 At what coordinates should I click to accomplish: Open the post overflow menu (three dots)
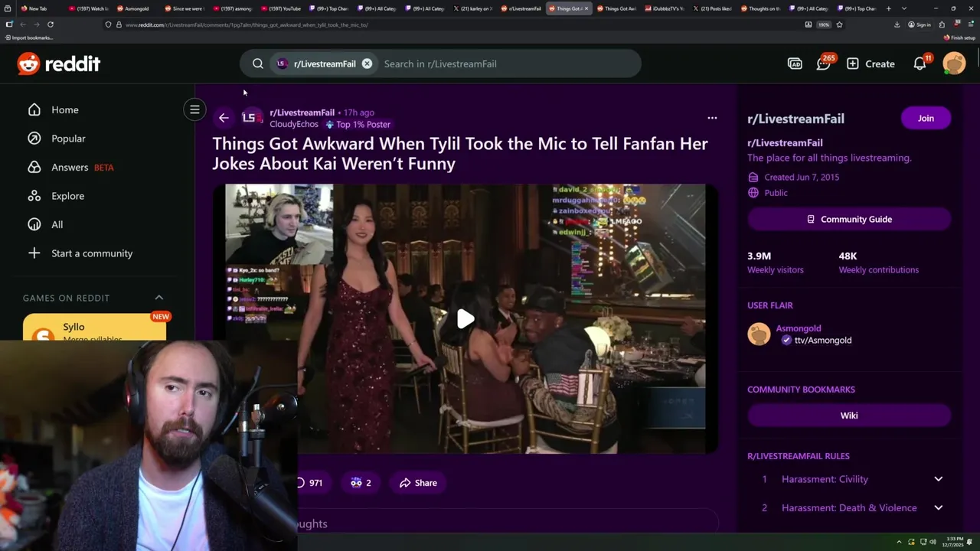(x=712, y=118)
